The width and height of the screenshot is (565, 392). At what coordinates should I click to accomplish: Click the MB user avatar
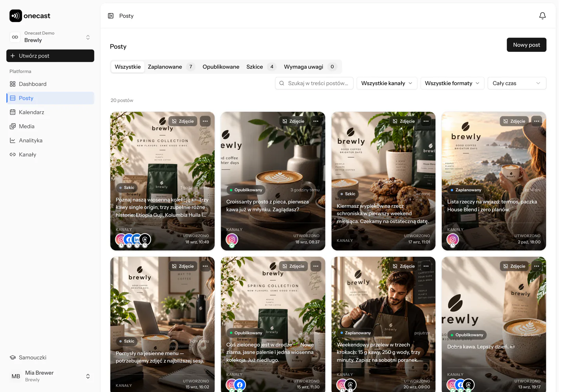click(16, 376)
